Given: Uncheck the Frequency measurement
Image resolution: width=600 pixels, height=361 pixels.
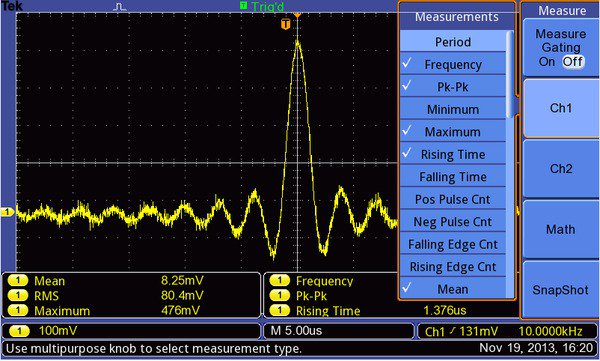Looking at the screenshot, I should click(x=453, y=64).
